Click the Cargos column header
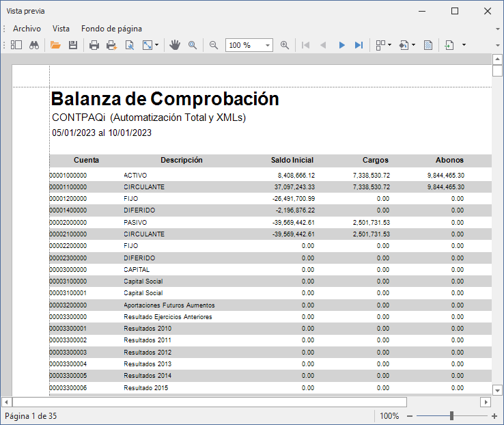Image resolution: width=504 pixels, height=425 pixels. click(x=376, y=160)
